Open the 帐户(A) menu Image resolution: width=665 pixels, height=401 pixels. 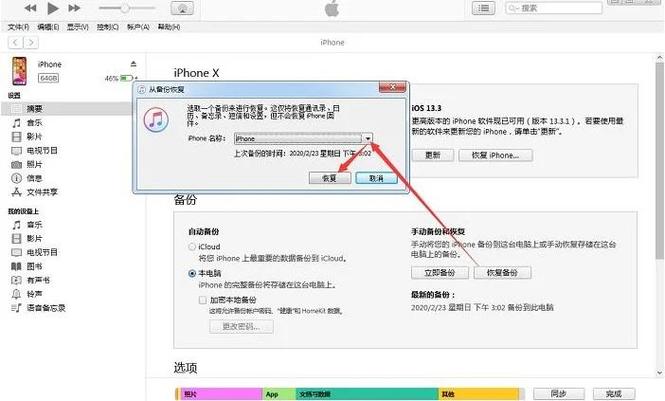(138, 27)
